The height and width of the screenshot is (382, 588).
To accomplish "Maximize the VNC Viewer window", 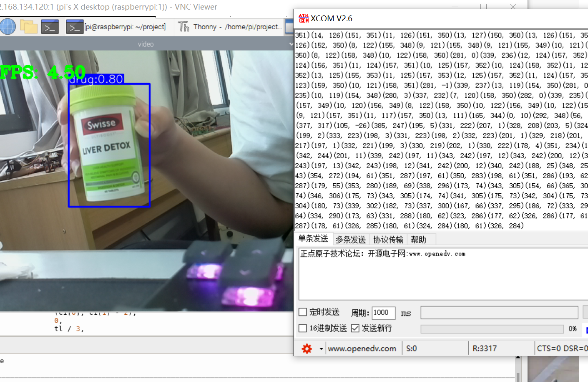I will (484, 7).
